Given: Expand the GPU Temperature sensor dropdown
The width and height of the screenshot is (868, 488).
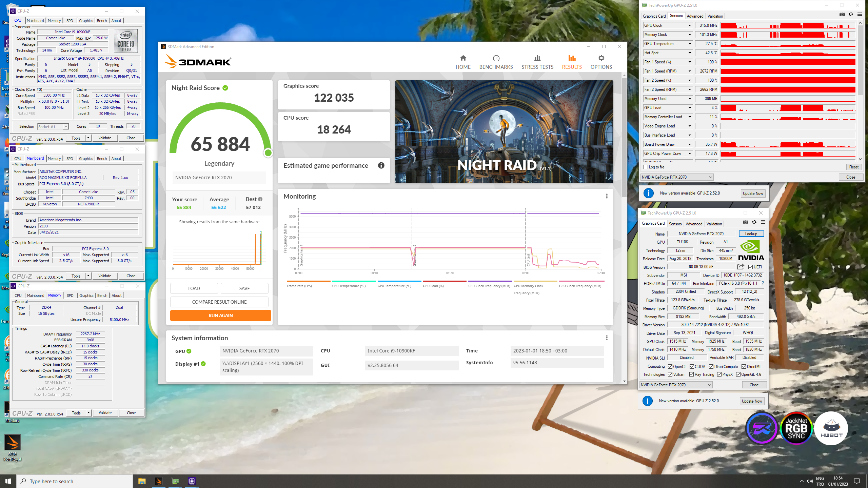Looking at the screenshot, I should [x=689, y=44].
